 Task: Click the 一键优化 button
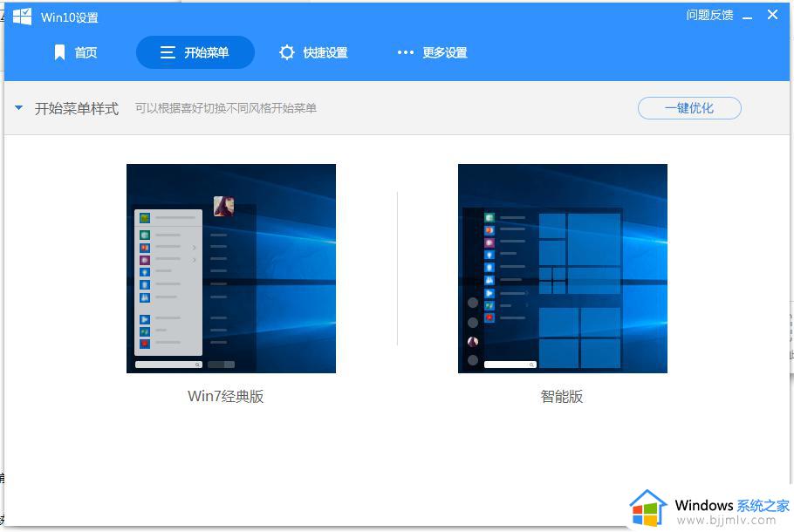[689, 108]
